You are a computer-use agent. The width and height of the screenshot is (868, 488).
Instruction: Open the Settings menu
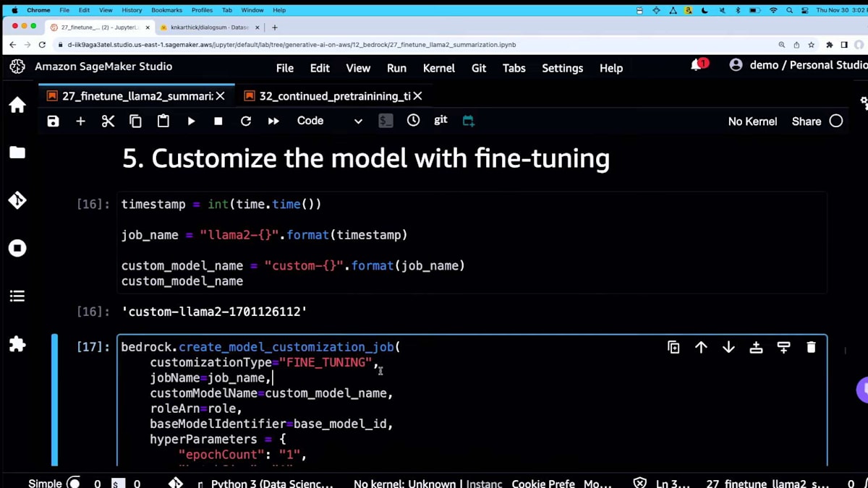(562, 68)
